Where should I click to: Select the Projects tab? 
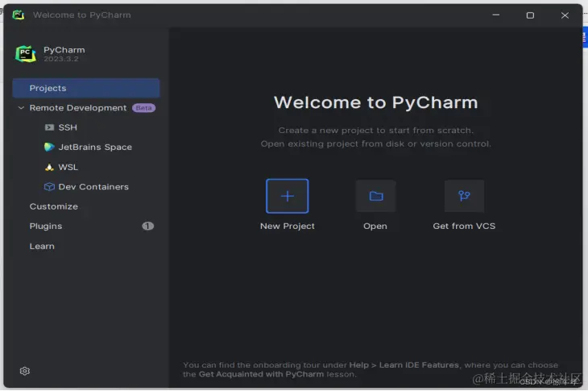click(x=86, y=88)
